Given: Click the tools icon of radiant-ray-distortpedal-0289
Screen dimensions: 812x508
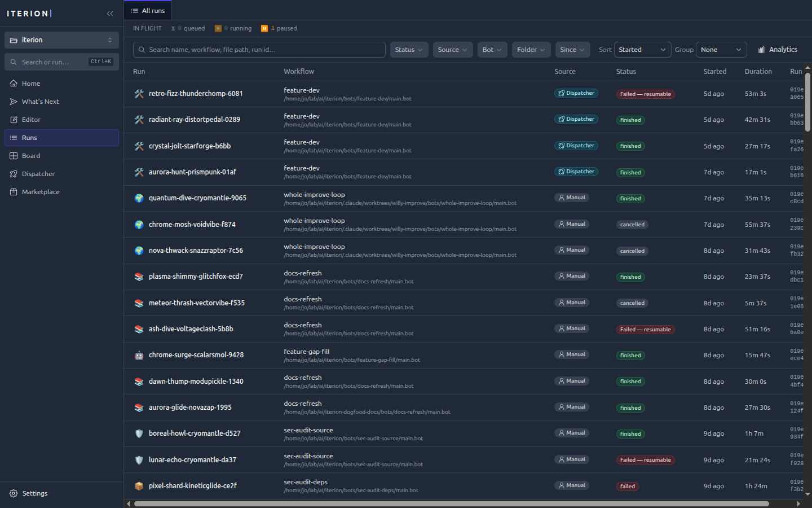Looking at the screenshot, I should tap(139, 120).
